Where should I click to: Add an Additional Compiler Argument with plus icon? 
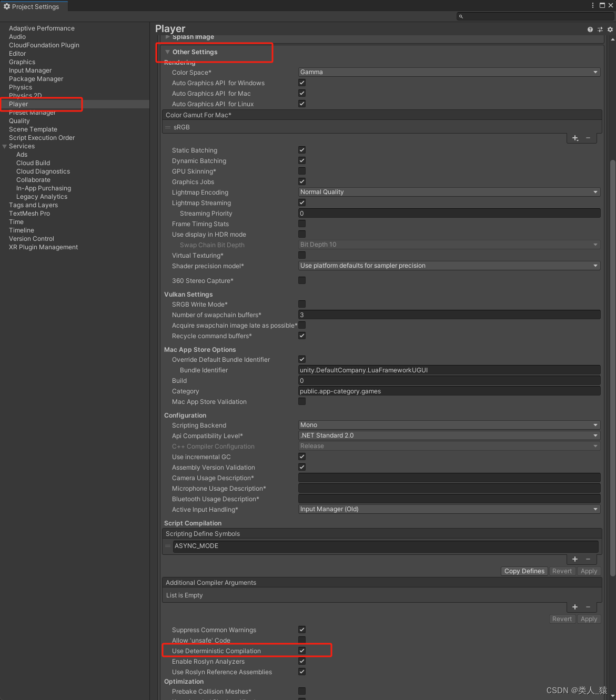[x=574, y=607]
